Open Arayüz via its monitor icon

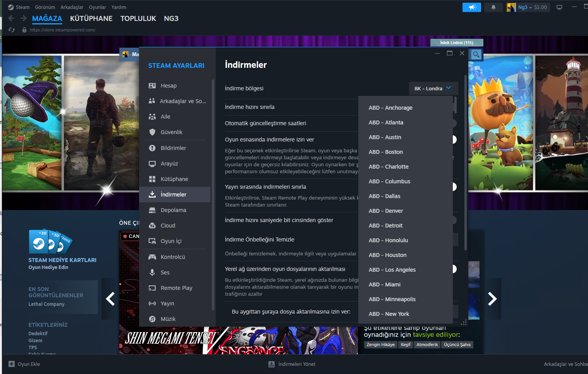click(x=152, y=164)
